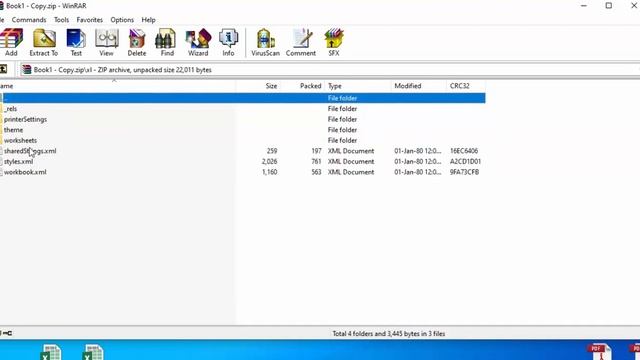Go up one folder level
This screenshot has height=360, width=640.
(4, 69)
